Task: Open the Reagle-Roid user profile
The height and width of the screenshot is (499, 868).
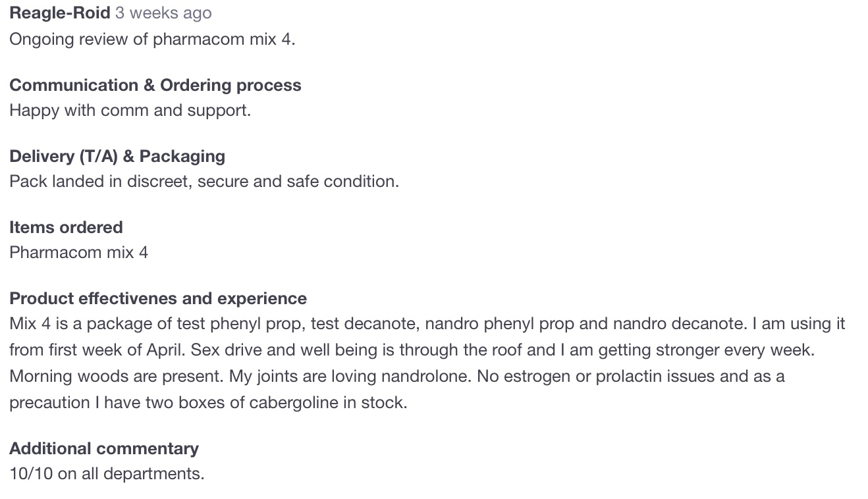Action: (59, 13)
